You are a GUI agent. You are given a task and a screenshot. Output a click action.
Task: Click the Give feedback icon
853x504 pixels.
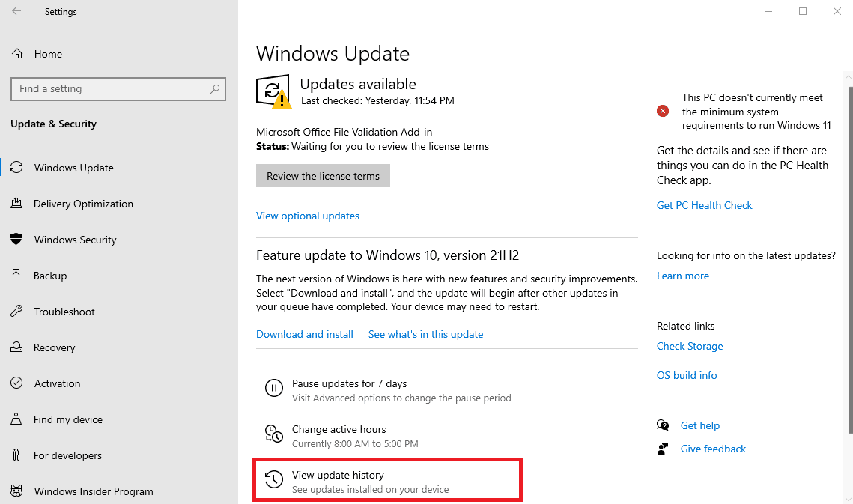tap(664, 448)
